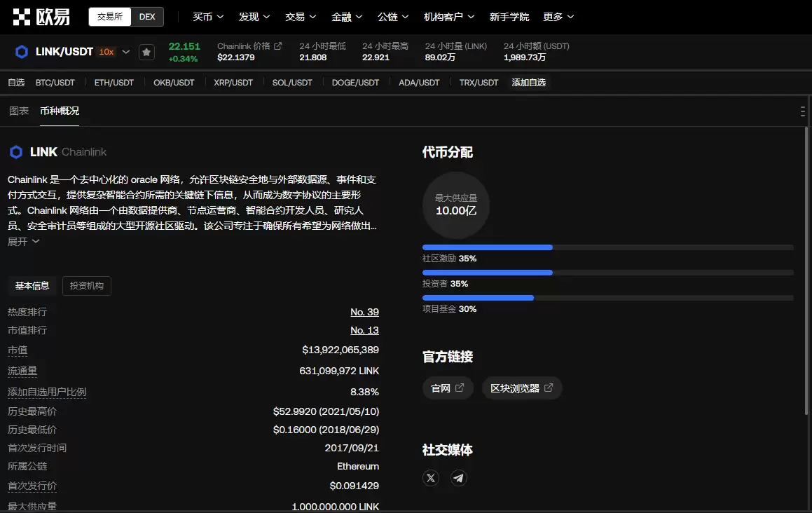812x513 pixels.
Task: Select the 投资机构 tab button
Action: coord(87,286)
